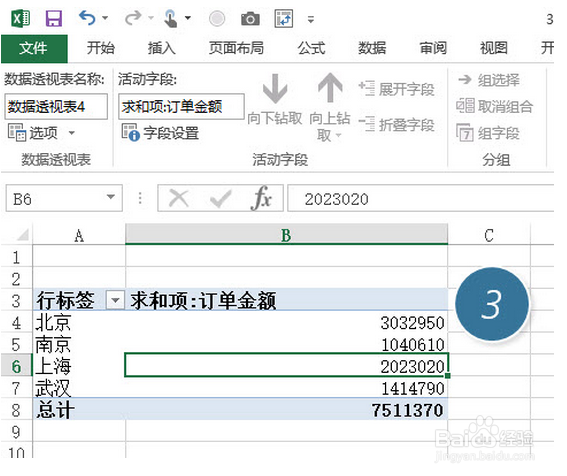
Task: Select the 北京 cell
Action: click(x=79, y=322)
